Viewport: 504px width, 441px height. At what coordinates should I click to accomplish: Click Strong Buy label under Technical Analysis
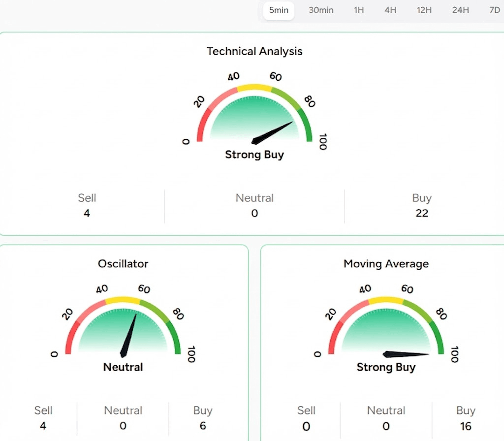[x=254, y=155]
